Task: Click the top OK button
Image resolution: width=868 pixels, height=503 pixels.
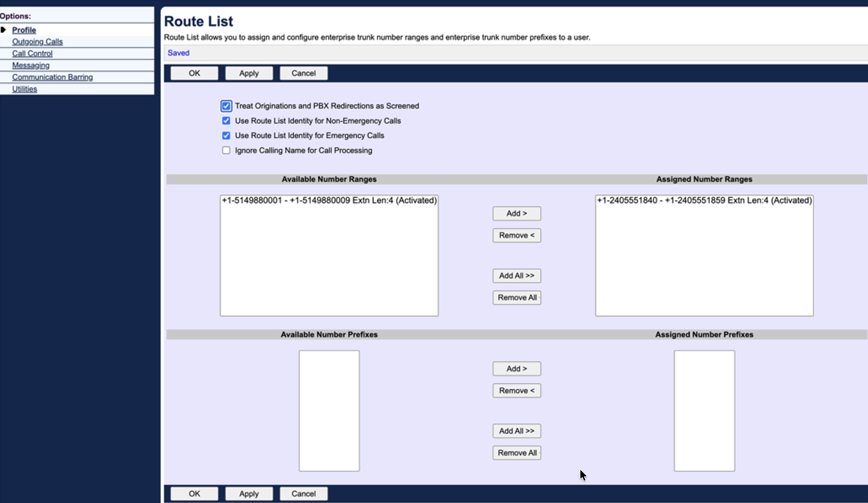Action: 194,73
